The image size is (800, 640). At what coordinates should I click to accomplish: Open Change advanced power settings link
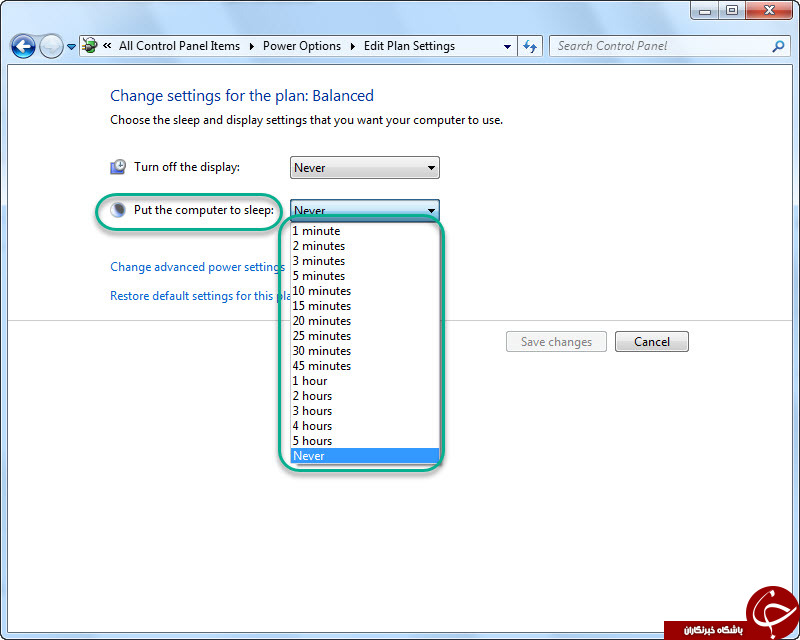(x=197, y=267)
